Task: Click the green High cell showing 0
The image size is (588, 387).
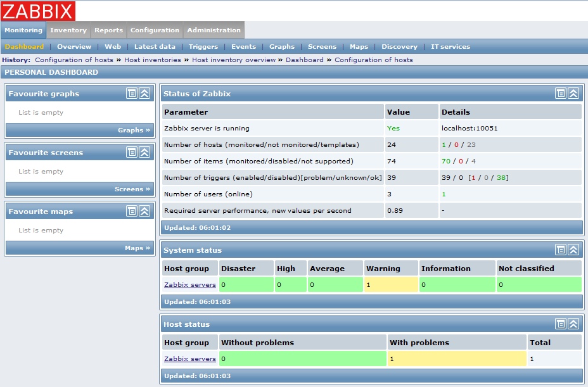Action: coord(291,284)
